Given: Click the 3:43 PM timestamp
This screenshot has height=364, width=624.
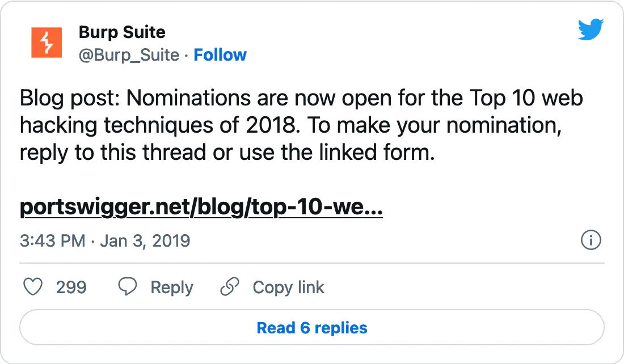Looking at the screenshot, I should tap(53, 241).
